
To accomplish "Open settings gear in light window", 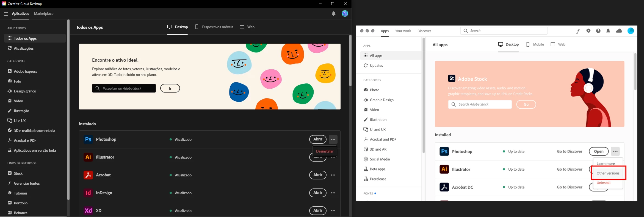I will coord(588,31).
